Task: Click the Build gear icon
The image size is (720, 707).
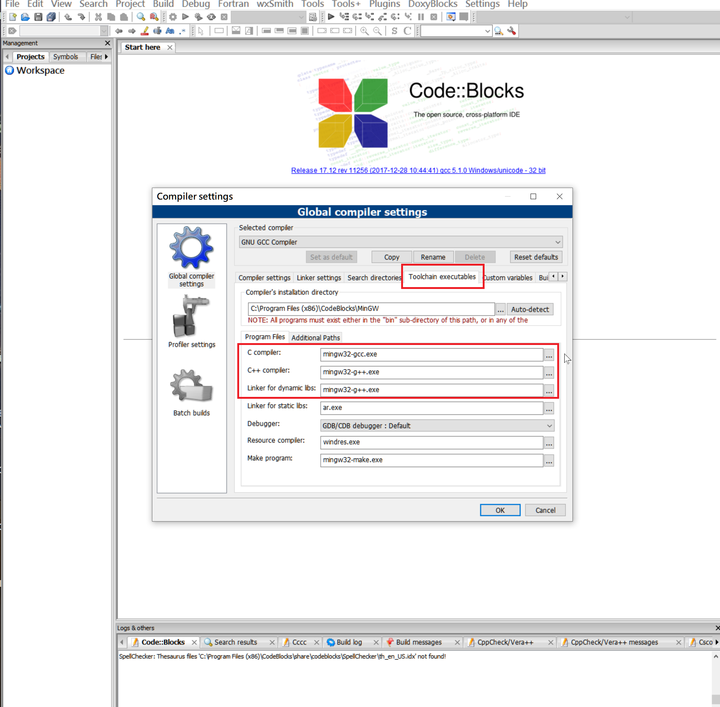Action: coord(173,17)
